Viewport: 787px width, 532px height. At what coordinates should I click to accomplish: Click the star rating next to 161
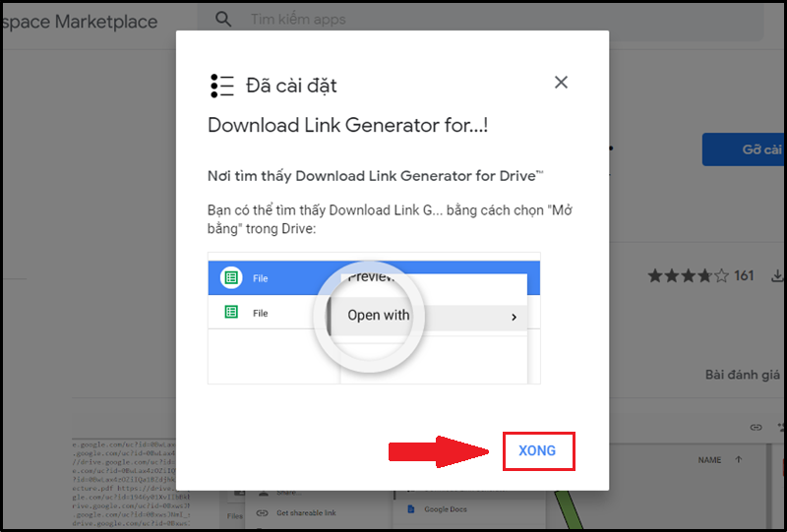688,276
